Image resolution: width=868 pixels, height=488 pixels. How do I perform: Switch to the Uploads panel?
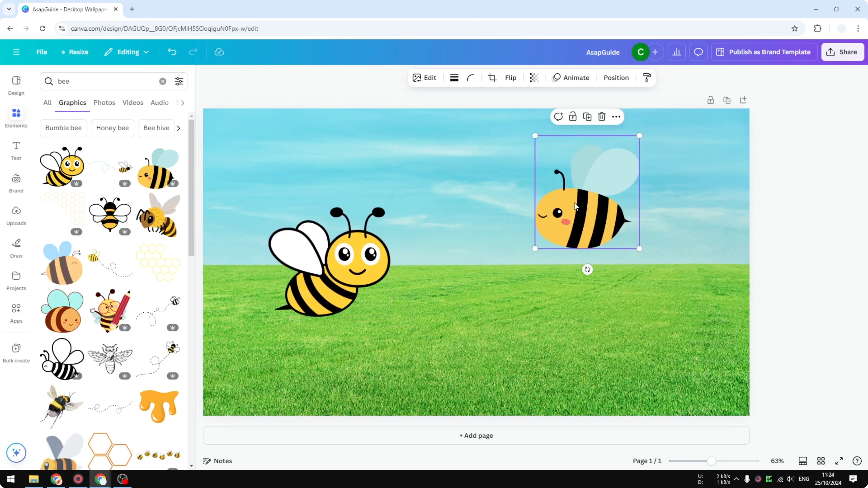pyautogui.click(x=16, y=215)
